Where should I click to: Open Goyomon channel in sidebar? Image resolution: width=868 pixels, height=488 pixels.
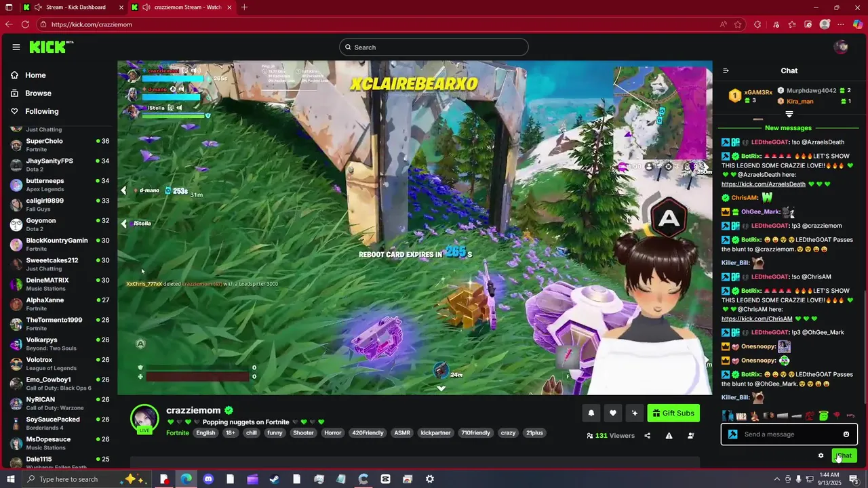coord(60,224)
